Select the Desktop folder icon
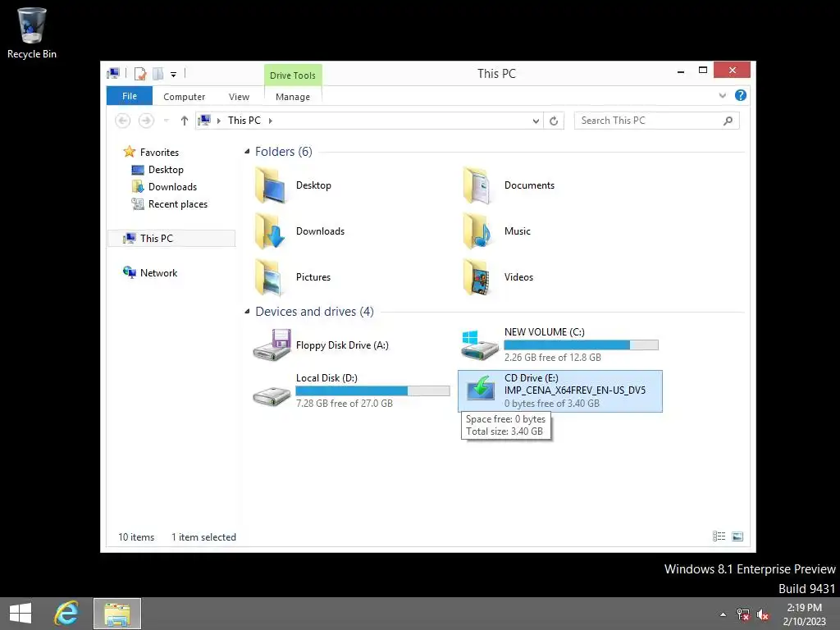Image resolution: width=840 pixels, height=630 pixels. click(x=272, y=185)
